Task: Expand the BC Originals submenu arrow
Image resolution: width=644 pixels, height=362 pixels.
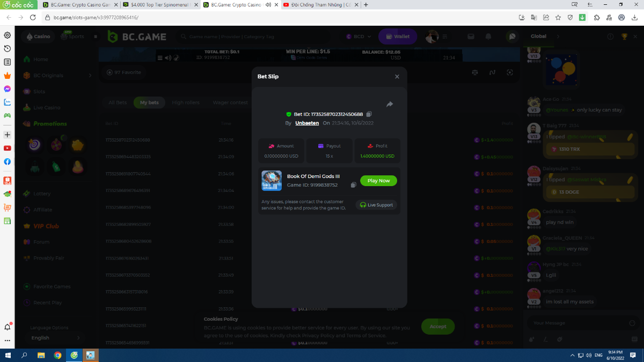Action: 90,76
